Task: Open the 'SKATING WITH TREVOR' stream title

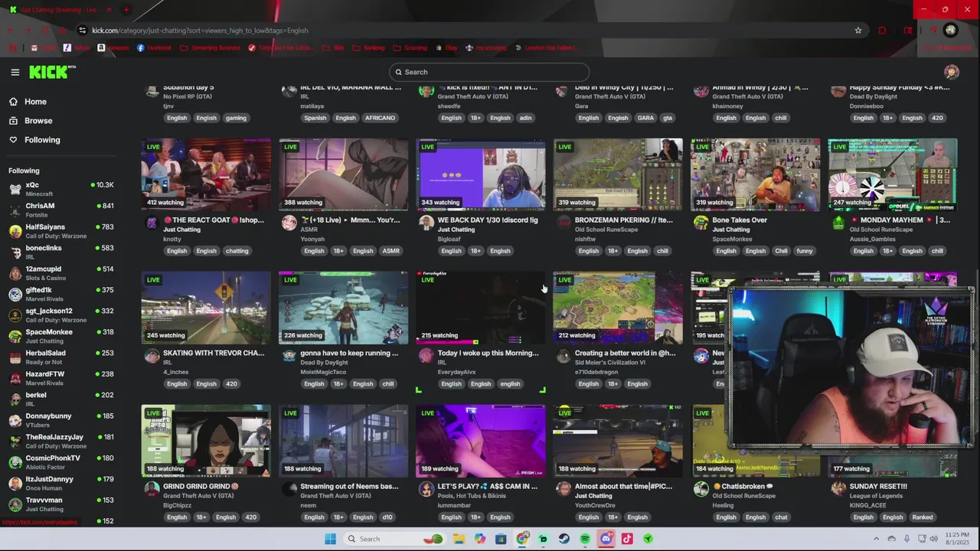Action: tap(214, 354)
